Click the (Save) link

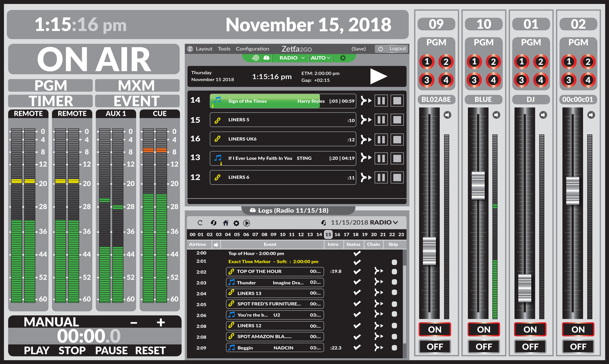(359, 49)
